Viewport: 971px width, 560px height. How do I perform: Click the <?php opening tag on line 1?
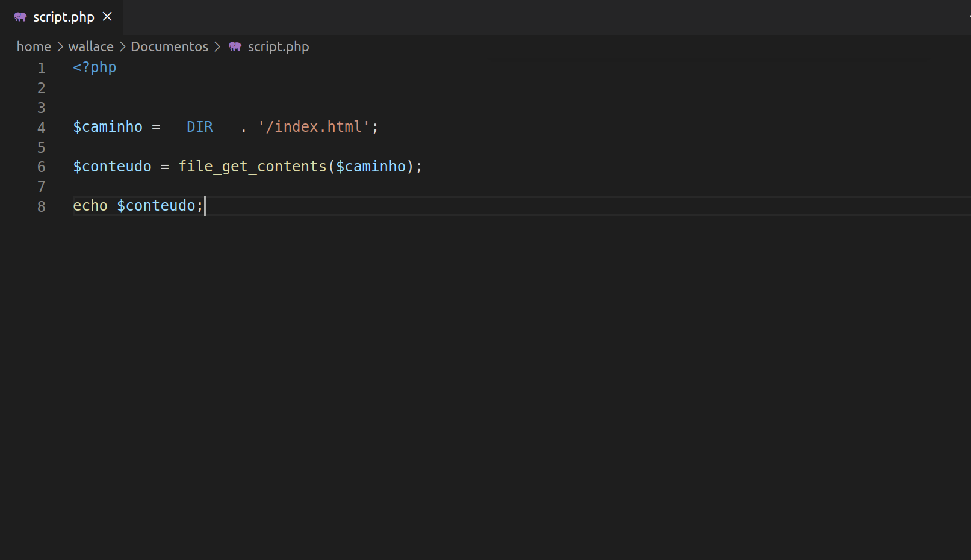click(x=94, y=67)
